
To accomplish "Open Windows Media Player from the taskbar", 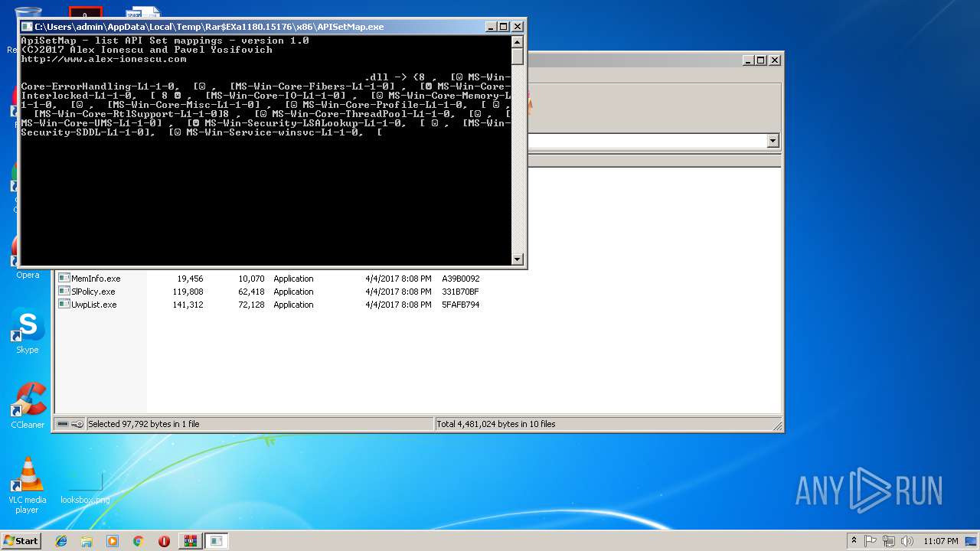I will pos(113,541).
